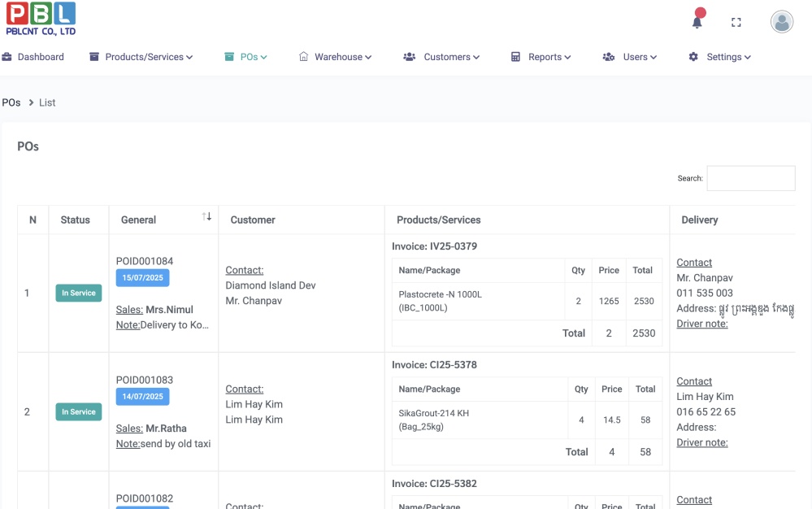Click the Reports calculator icon
The height and width of the screenshot is (509, 812).
[515, 57]
